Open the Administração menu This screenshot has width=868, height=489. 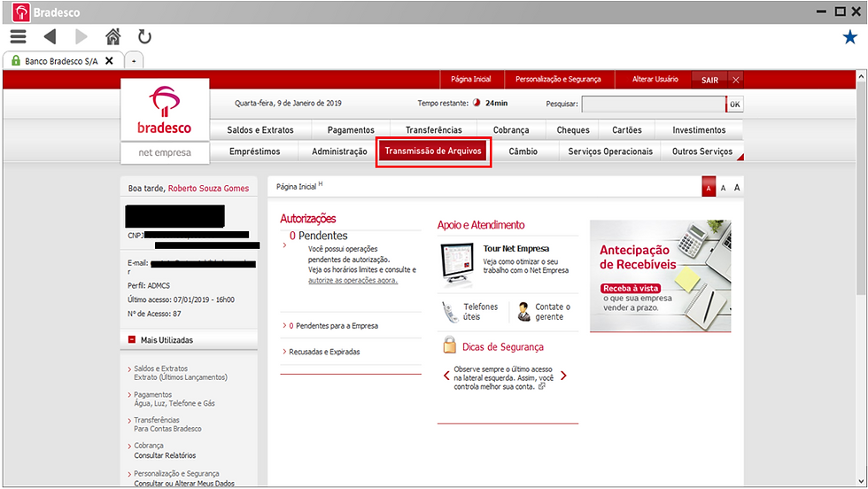[339, 151]
